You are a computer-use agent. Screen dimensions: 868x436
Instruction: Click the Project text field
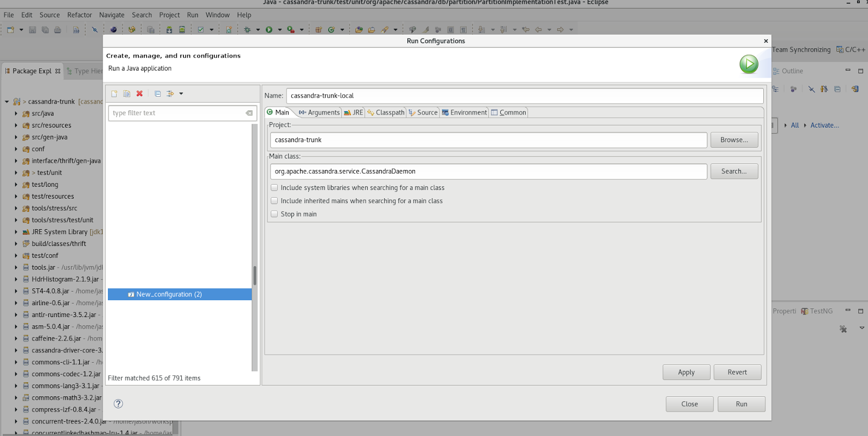[x=488, y=140]
